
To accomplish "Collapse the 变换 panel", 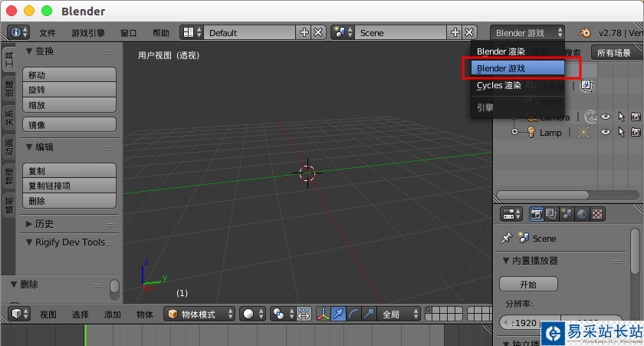I will pos(29,51).
